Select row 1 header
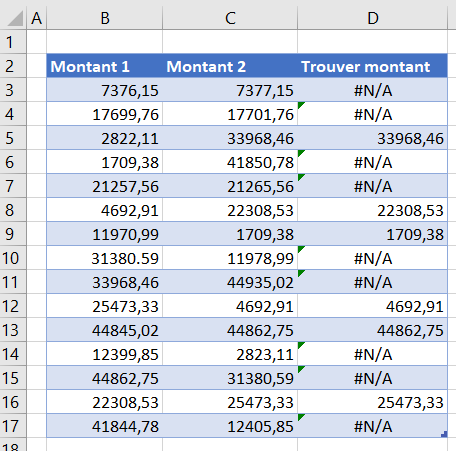Screen dimensions: 456x451 pos(13,42)
